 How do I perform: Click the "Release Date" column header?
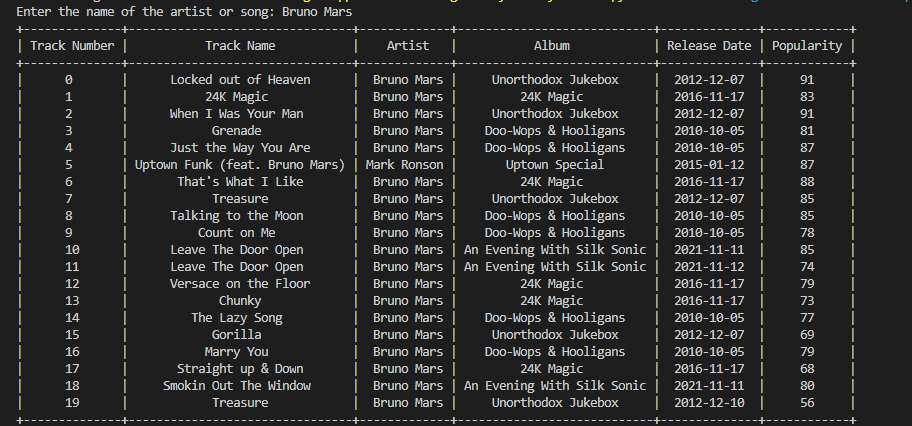pos(709,45)
